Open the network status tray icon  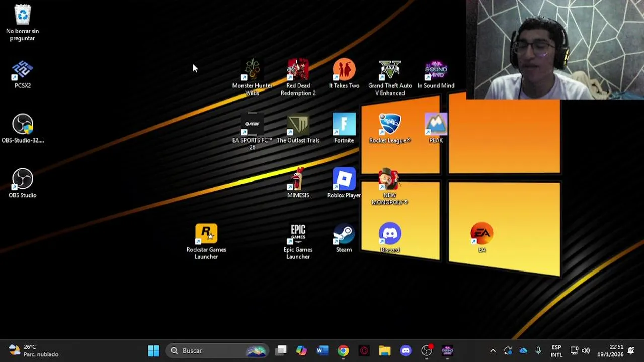[x=574, y=350]
